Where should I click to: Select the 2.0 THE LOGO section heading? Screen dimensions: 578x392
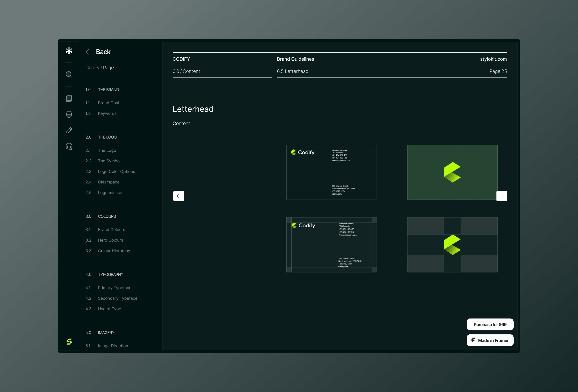(x=107, y=137)
